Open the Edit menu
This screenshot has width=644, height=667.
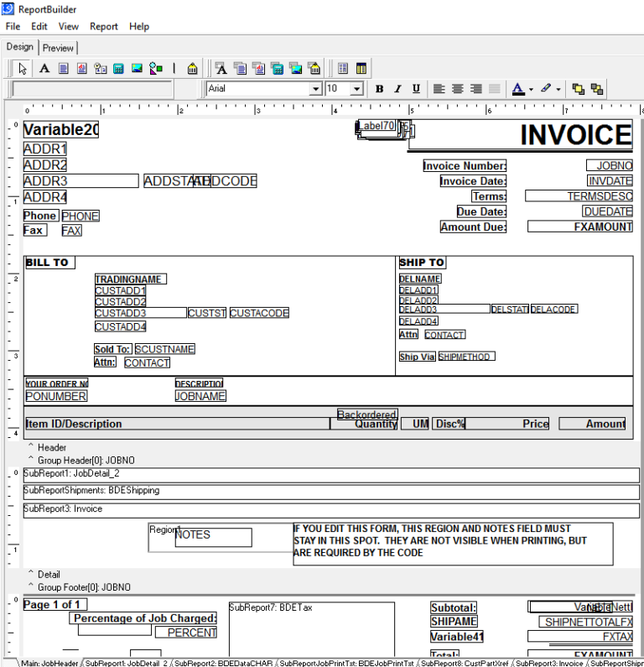pos(39,26)
